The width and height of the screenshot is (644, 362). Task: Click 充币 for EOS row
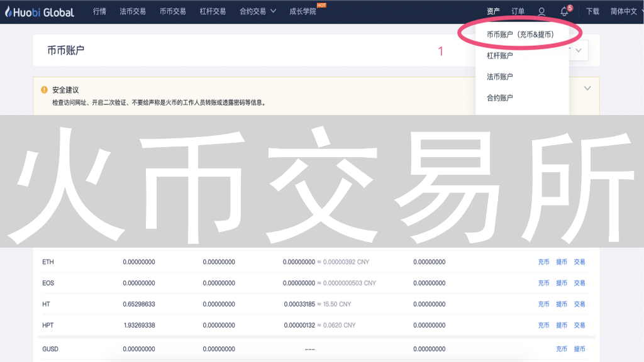[544, 283]
